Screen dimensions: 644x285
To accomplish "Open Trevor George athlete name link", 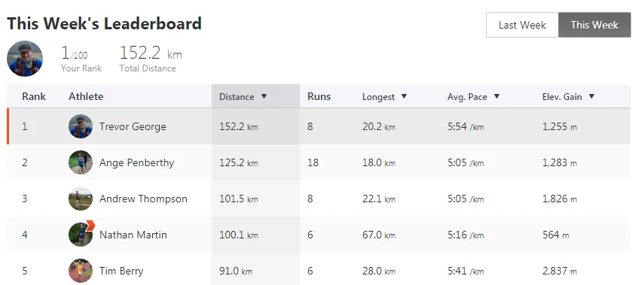I will point(133,126).
